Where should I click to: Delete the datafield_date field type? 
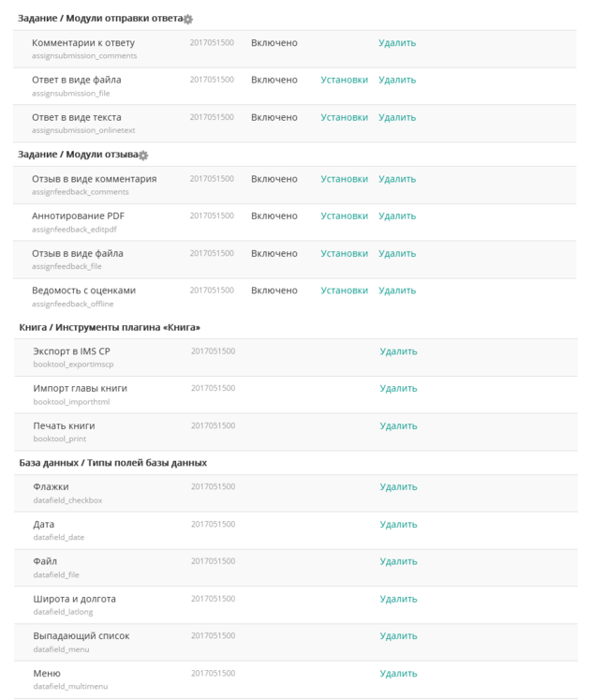pos(398,525)
